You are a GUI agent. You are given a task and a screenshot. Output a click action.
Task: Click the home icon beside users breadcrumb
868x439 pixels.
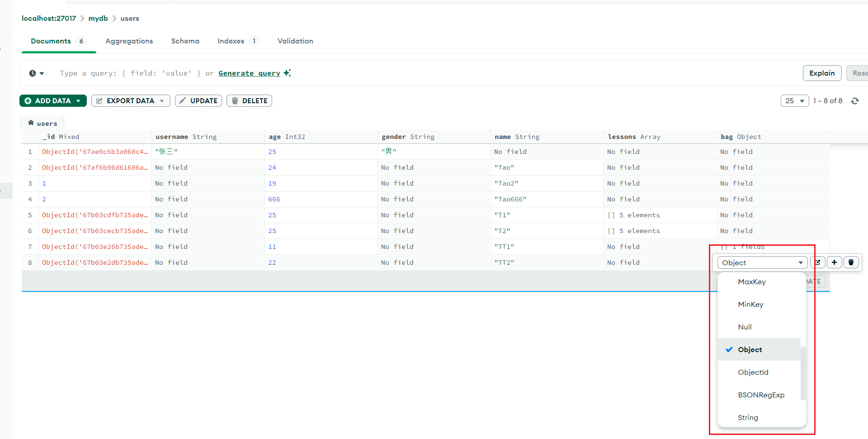pyautogui.click(x=31, y=123)
